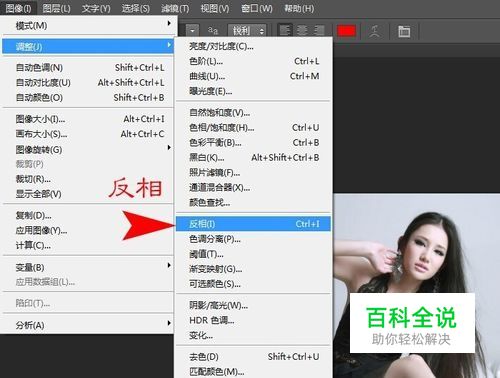Click the create warped text icon
This screenshot has width=500, height=378.
[x=375, y=31]
